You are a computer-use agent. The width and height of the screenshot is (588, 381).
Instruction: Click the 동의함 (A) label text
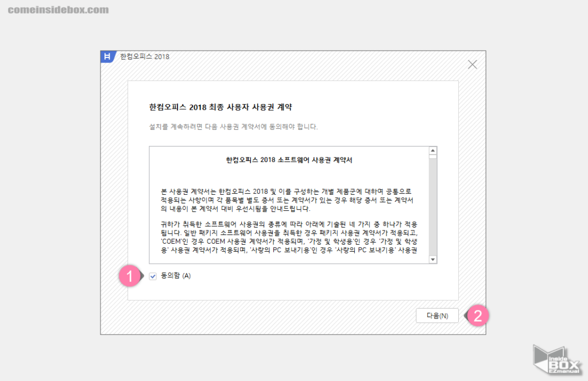pos(176,276)
